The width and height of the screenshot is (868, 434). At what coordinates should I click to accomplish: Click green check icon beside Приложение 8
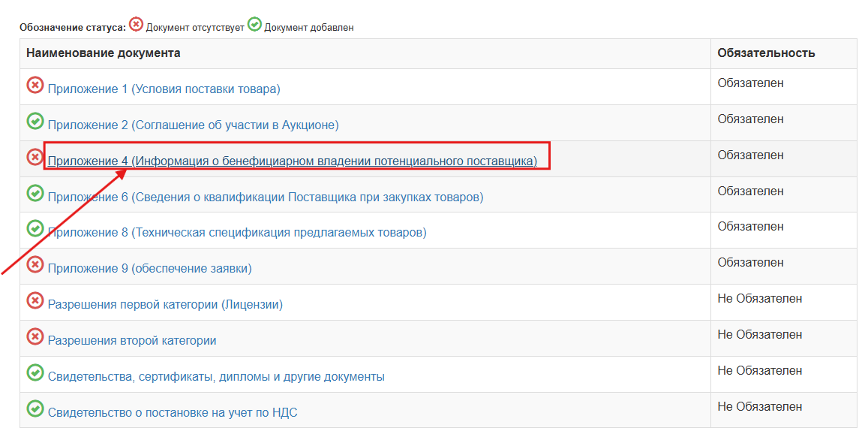(35, 228)
